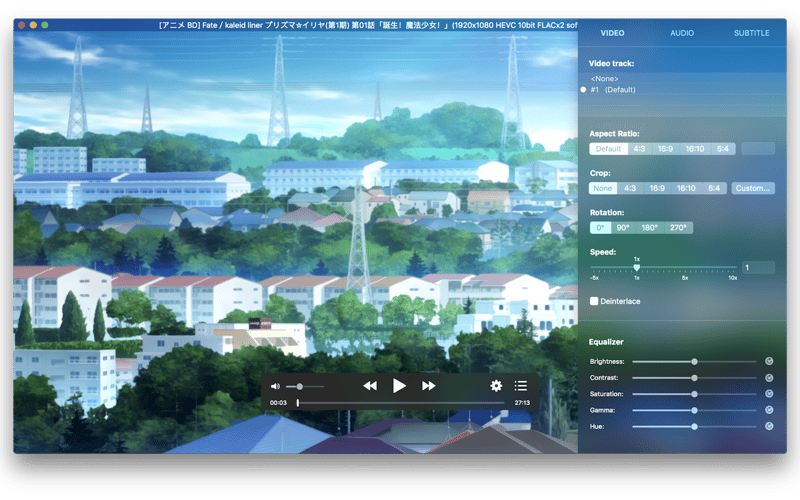This screenshot has width=800, height=500.
Task: Set aspect ratio to 5:4
Action: [x=723, y=149]
